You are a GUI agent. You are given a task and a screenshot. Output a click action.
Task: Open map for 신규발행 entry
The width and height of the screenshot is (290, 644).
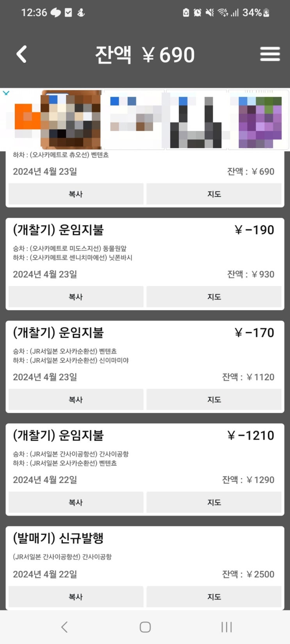(214, 597)
